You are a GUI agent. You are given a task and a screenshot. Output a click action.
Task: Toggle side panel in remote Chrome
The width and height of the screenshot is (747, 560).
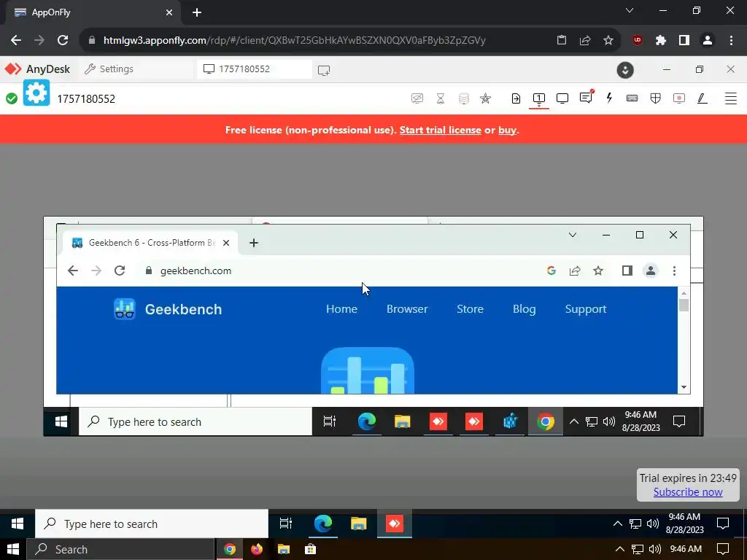(x=627, y=271)
